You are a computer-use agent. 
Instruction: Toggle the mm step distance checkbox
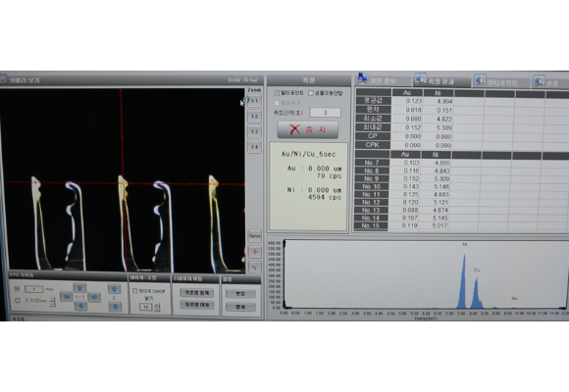17,289
